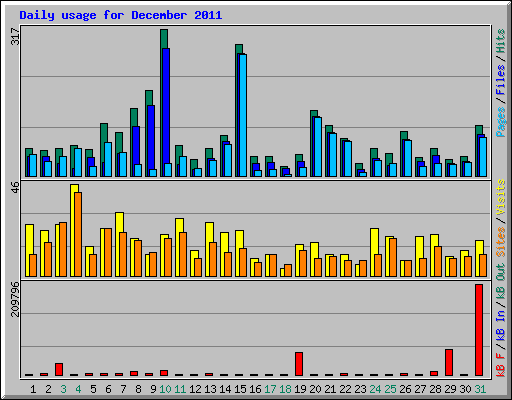Click the orange 'Sites' legend label
The width and height of the screenshot is (512, 400).
(x=500, y=241)
